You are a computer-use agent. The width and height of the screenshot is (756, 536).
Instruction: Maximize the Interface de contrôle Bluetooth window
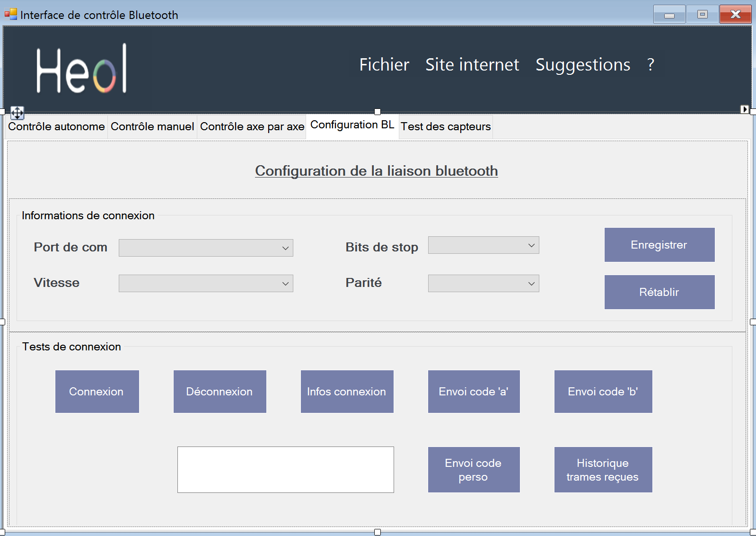point(702,14)
